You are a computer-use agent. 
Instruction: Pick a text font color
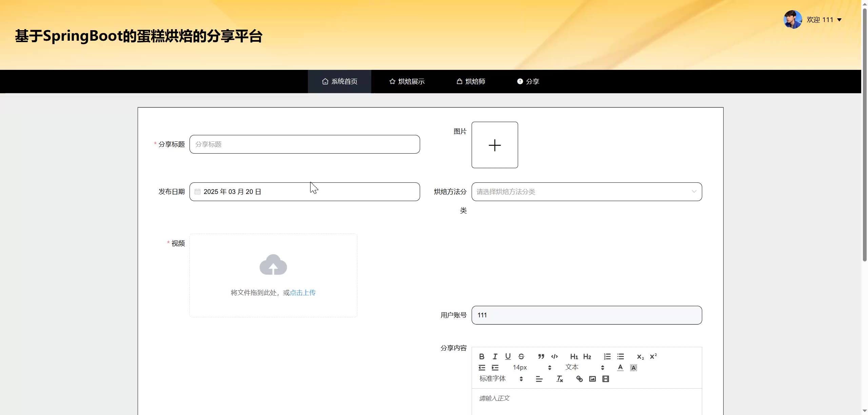(620, 368)
